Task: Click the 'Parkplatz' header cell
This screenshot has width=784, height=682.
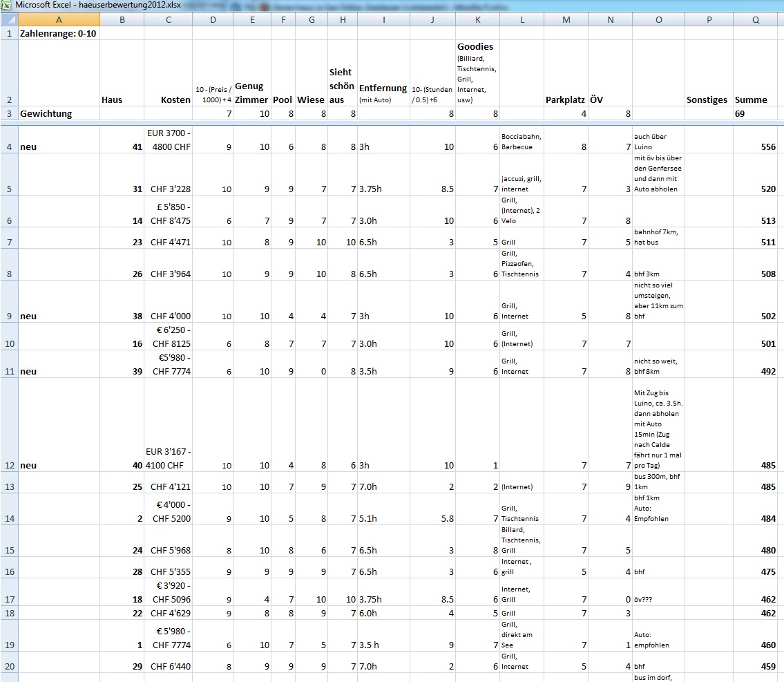Action: [x=566, y=73]
